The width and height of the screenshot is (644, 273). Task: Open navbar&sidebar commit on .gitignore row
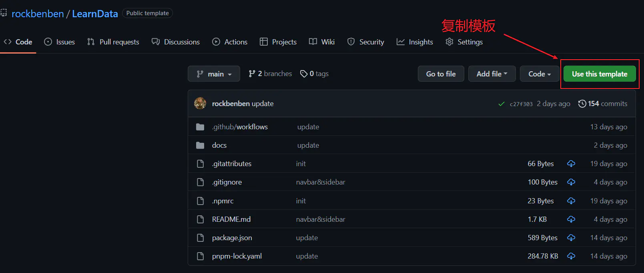(x=321, y=182)
